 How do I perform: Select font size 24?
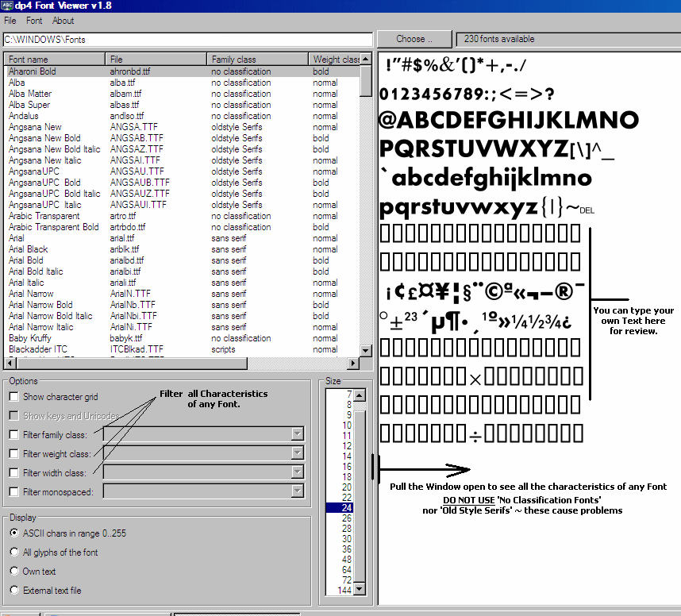pos(340,507)
